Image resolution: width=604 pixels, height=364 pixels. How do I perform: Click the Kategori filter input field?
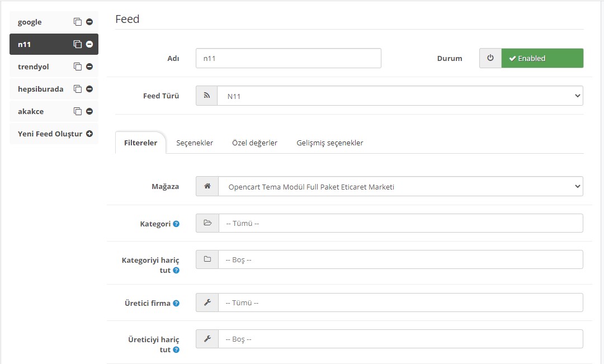coord(399,223)
